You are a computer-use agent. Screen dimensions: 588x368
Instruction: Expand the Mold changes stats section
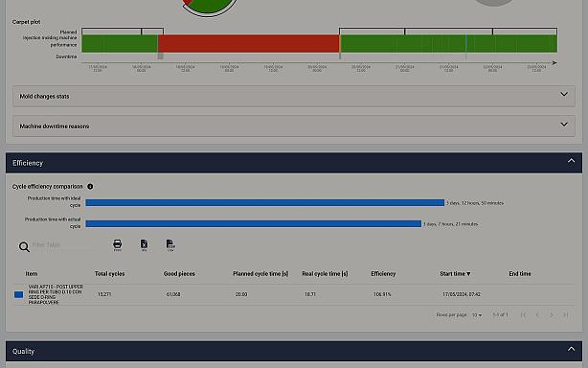point(294,96)
